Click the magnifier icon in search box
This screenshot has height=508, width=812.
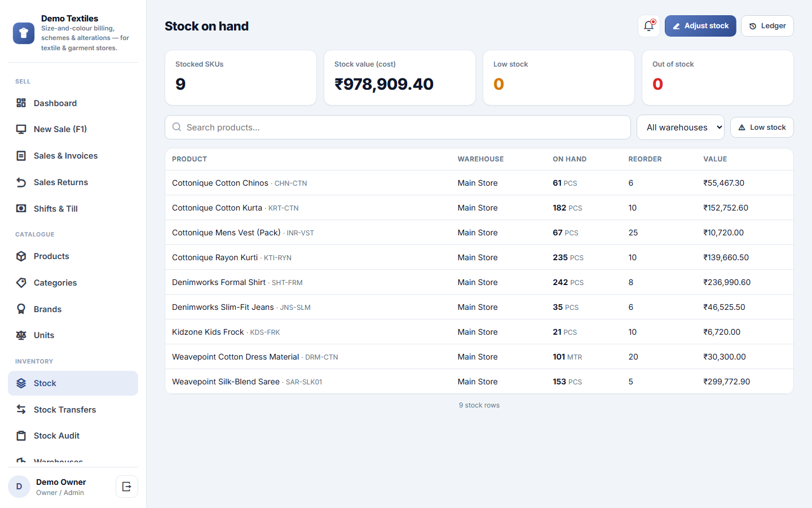tap(177, 127)
